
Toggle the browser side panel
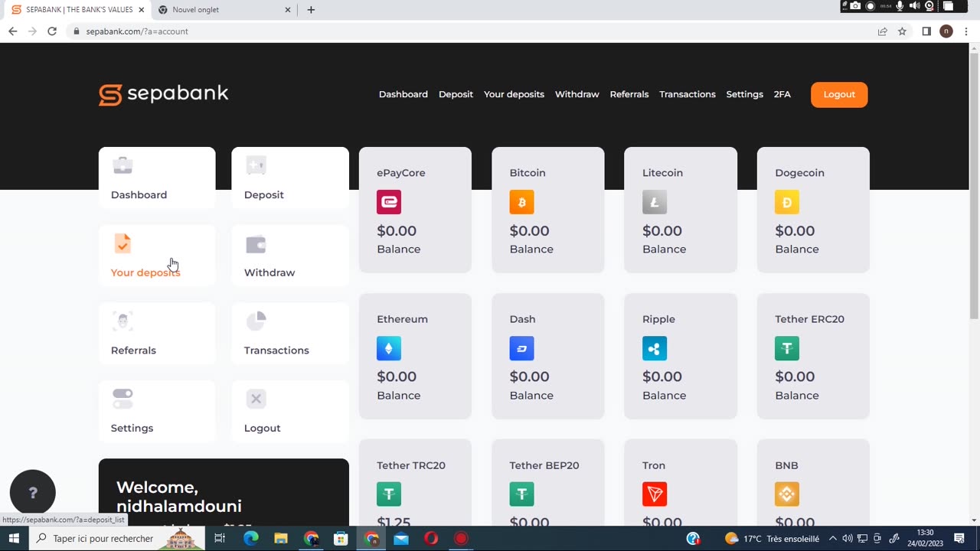(926, 31)
